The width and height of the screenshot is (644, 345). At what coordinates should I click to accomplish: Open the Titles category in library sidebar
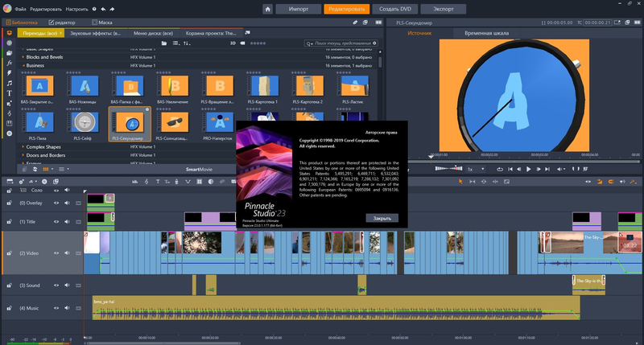pyautogui.click(x=8, y=93)
